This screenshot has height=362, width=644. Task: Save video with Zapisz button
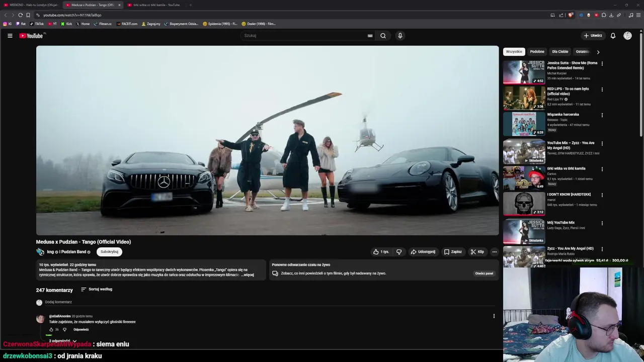(x=453, y=252)
